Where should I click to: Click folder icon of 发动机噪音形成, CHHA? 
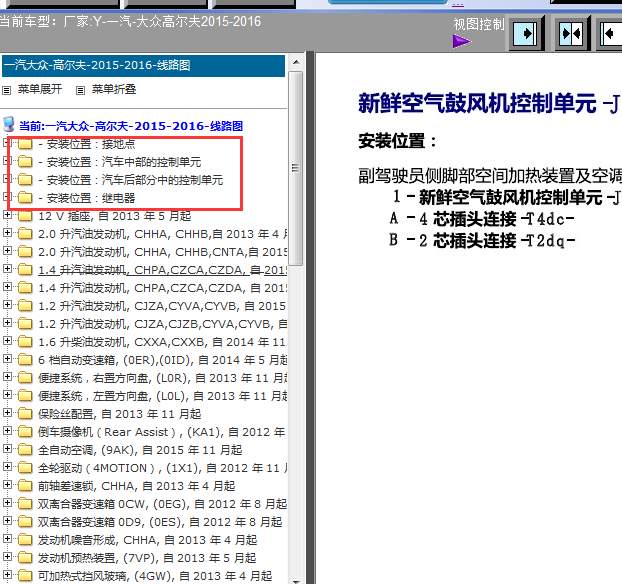click(x=25, y=540)
